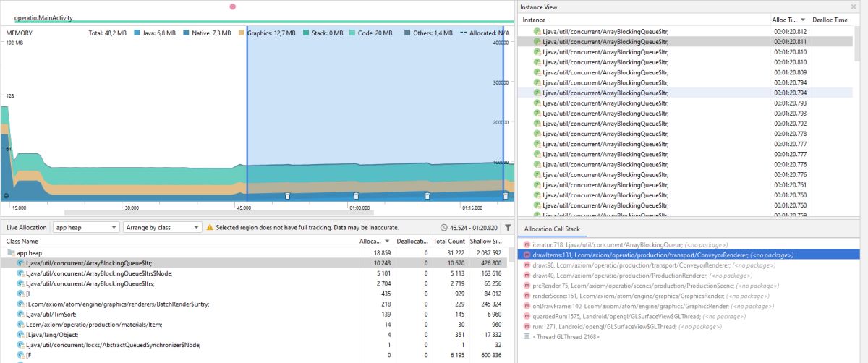Sort by Allocations column header
The image size is (868, 363).
coord(376,241)
